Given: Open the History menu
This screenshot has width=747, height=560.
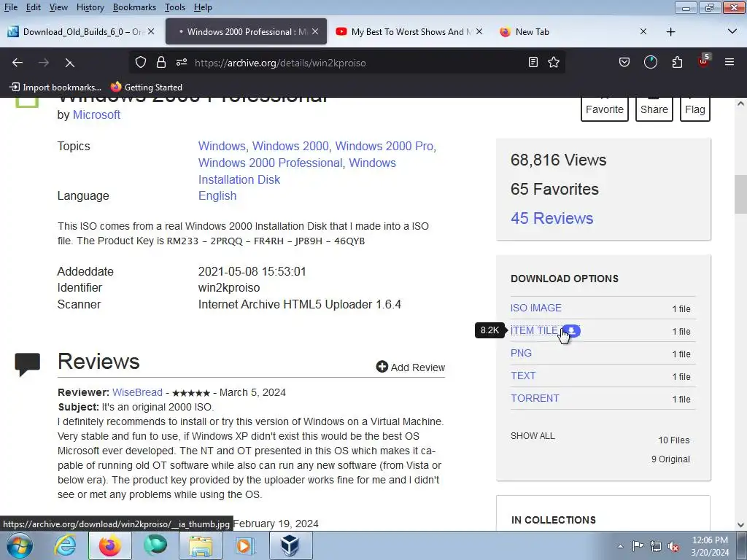Looking at the screenshot, I should tap(90, 7).
